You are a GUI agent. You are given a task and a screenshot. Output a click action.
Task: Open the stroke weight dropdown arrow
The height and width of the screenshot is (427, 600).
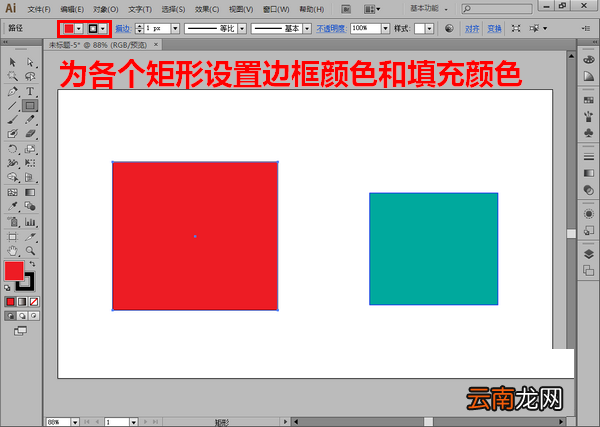coord(175,28)
